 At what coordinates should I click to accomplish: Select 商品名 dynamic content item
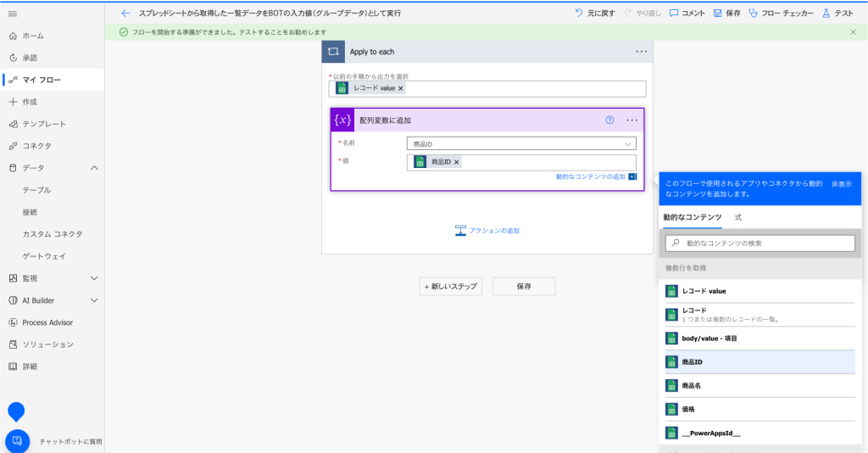pyautogui.click(x=760, y=385)
